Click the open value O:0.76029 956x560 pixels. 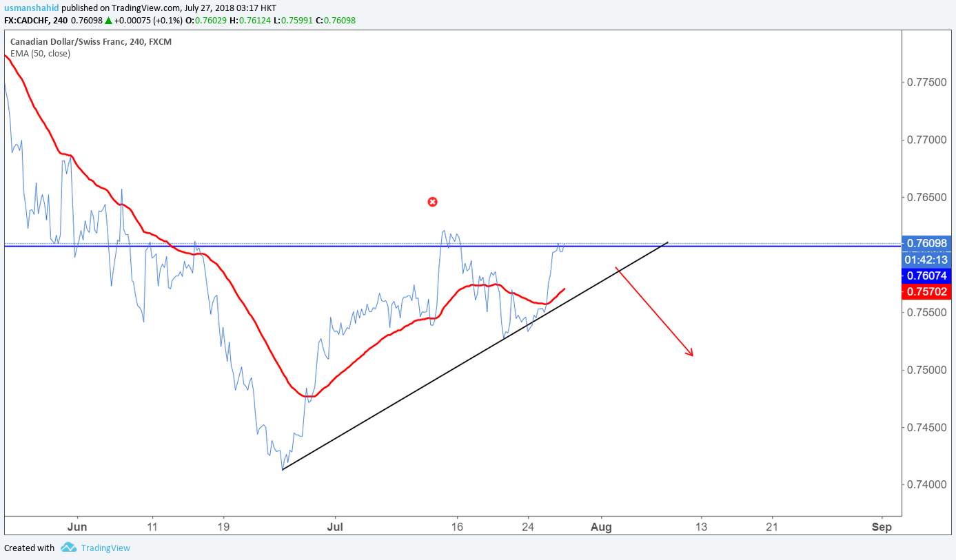[x=207, y=21]
